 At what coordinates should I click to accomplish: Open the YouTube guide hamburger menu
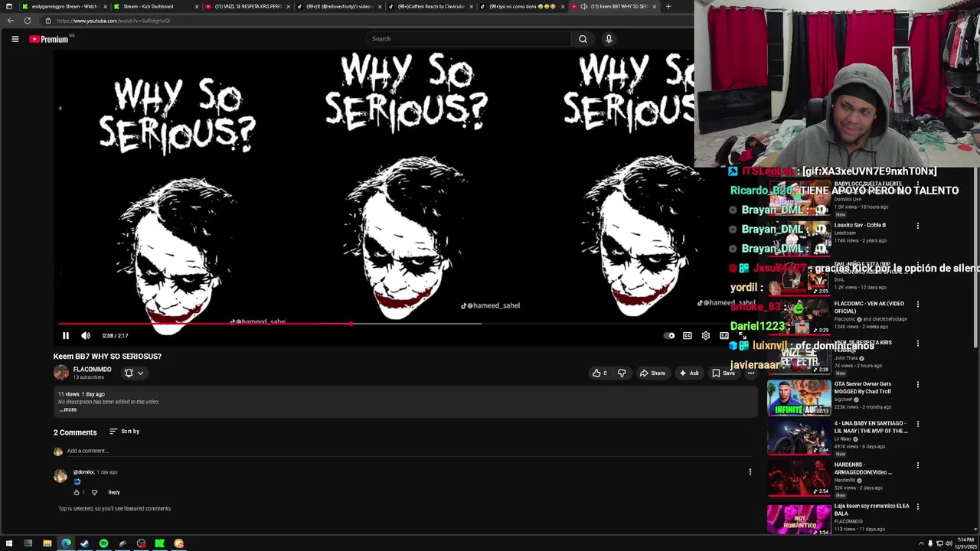click(15, 39)
